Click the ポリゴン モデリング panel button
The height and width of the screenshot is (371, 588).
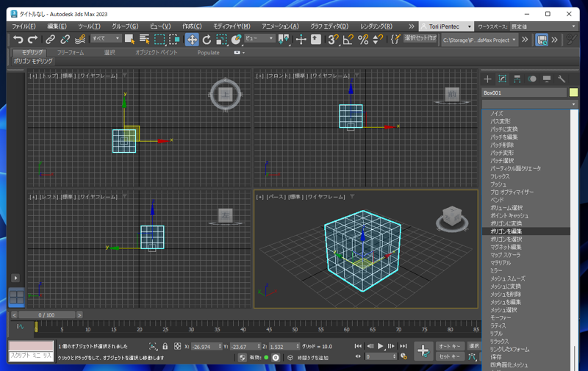click(x=33, y=61)
